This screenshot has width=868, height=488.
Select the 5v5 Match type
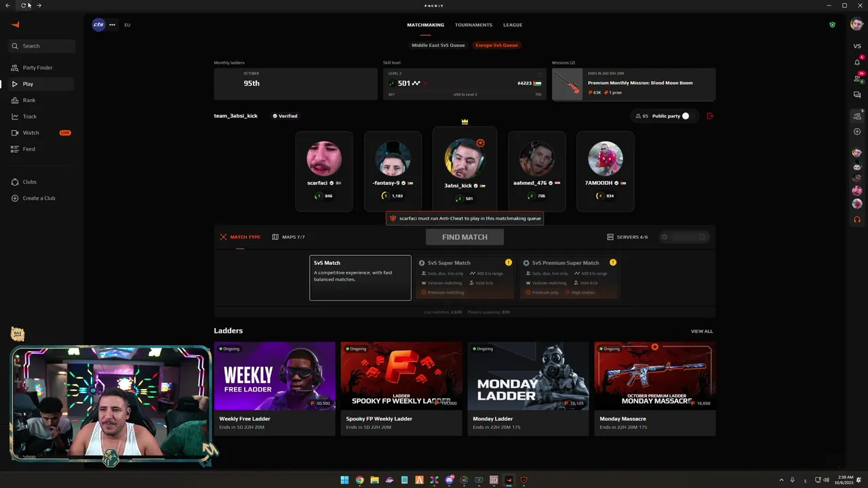pos(360,278)
